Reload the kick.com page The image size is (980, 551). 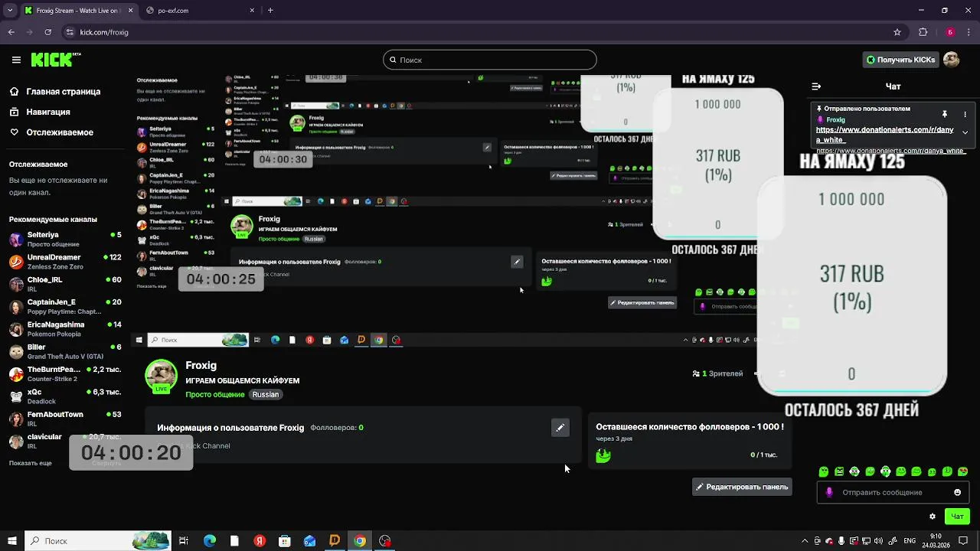pyautogui.click(x=48, y=32)
